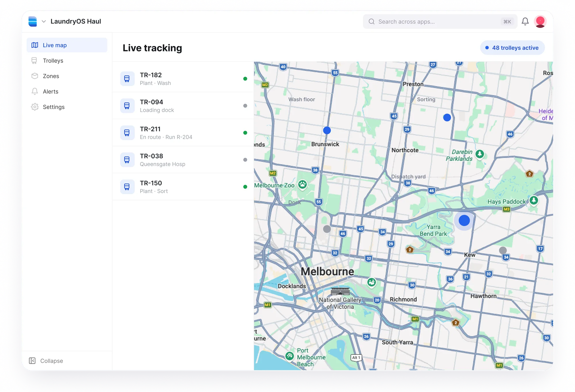Click the gray trolley marker near Kew
The image size is (575, 392).
tap(503, 250)
